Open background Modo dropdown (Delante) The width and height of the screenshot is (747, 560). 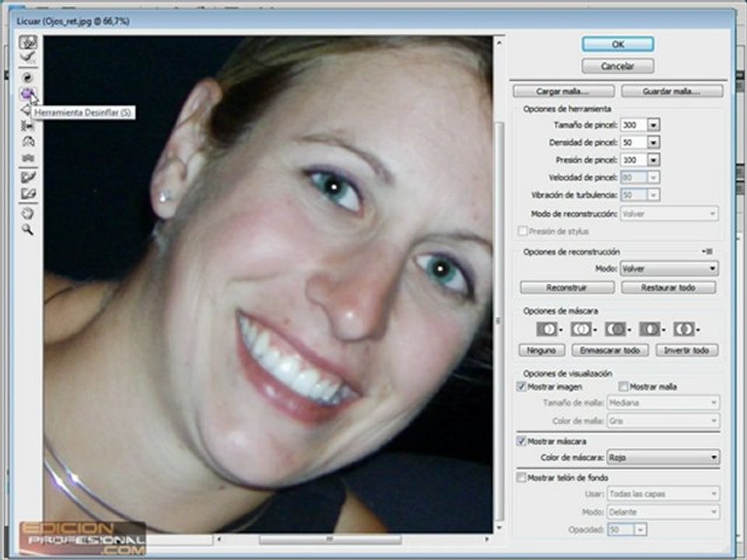[663, 512]
